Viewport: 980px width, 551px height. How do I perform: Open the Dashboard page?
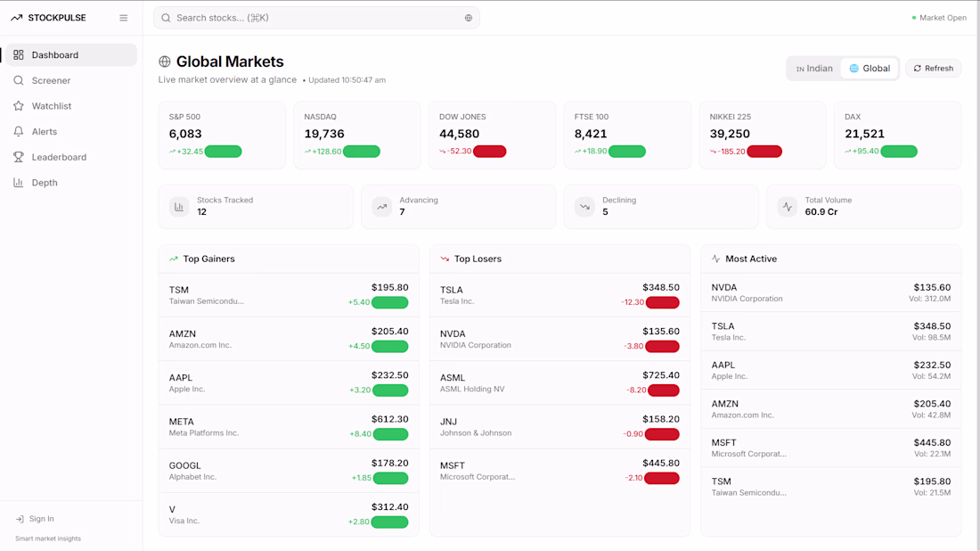[69, 55]
